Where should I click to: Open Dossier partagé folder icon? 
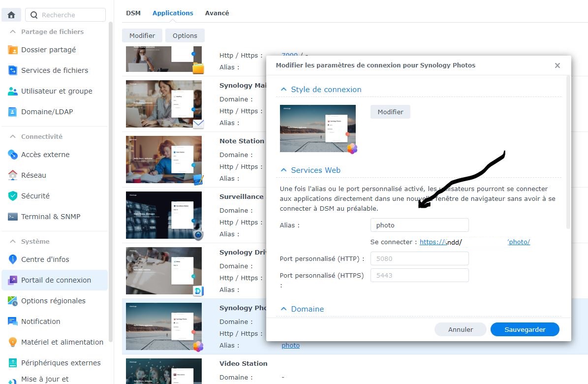tap(13, 50)
